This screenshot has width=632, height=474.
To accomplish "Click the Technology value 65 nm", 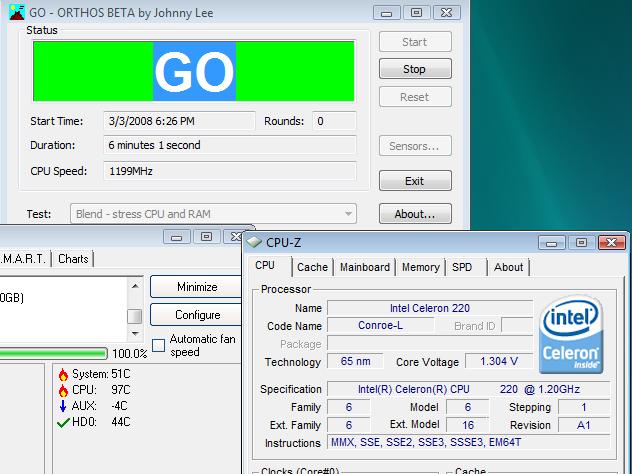I will coord(355,361).
